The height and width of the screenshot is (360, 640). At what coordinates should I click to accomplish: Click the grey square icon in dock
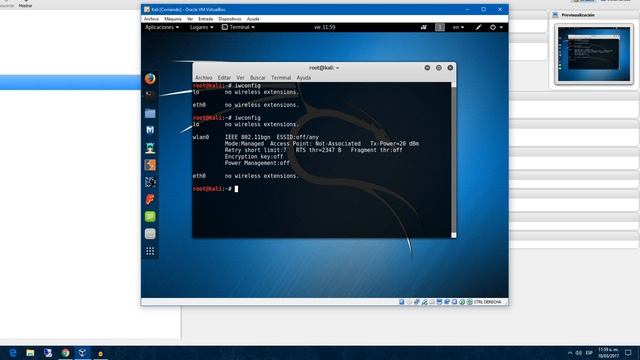tap(150, 233)
